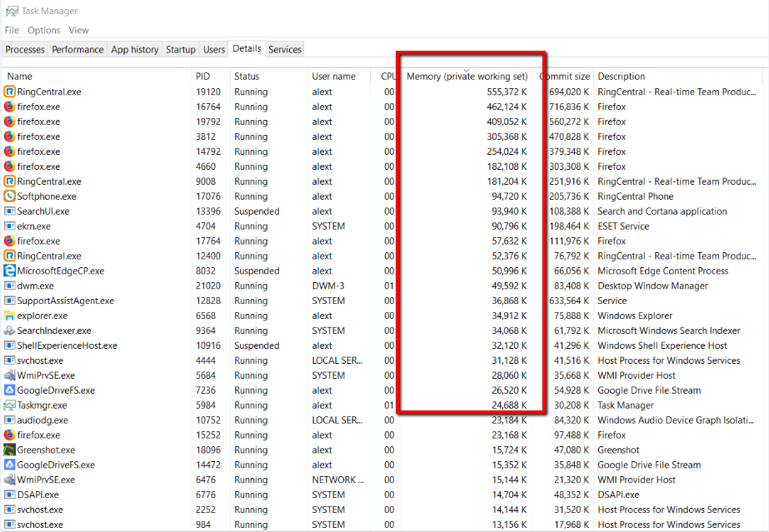This screenshot has width=769, height=532.
Task: Click the RingCentral Phone description
Action: pos(636,196)
